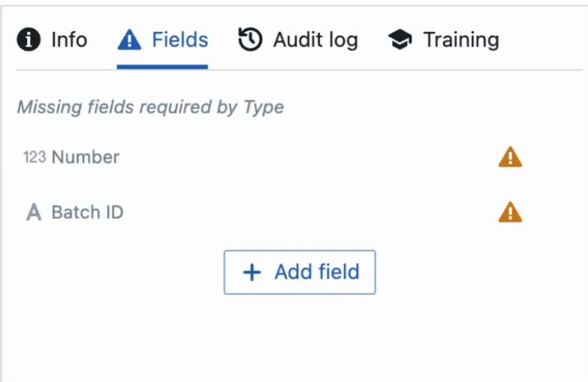Go to the Training tab label

coord(462,40)
